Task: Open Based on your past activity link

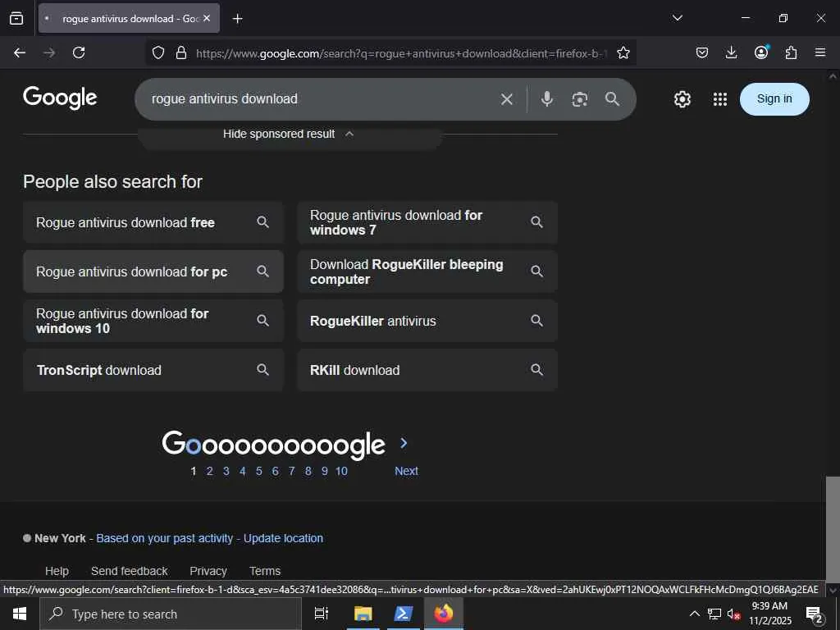Action: (x=164, y=538)
